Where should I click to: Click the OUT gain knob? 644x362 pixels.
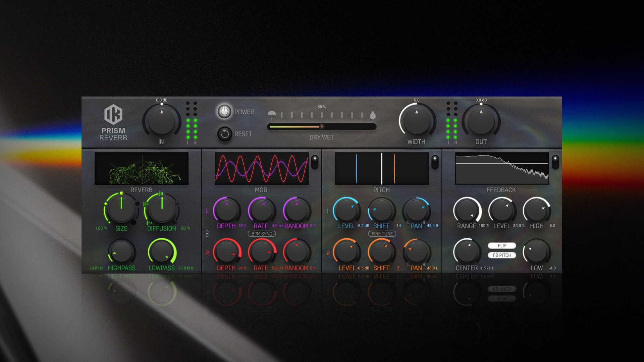click(481, 121)
